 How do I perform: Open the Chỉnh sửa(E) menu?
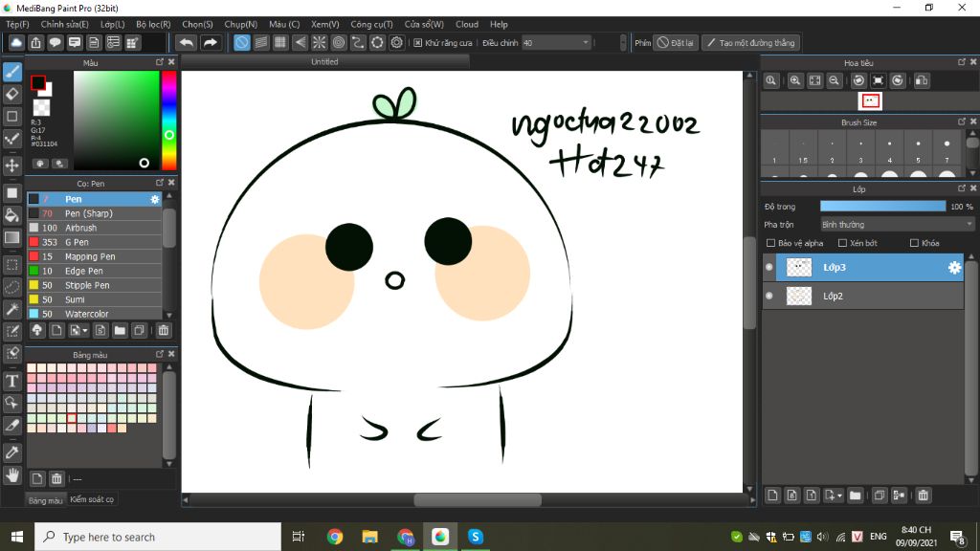[64, 24]
